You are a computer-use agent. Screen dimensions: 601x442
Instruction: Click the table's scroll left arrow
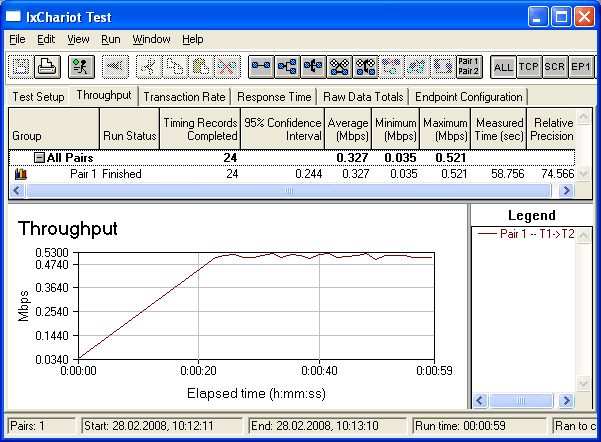coord(16,191)
